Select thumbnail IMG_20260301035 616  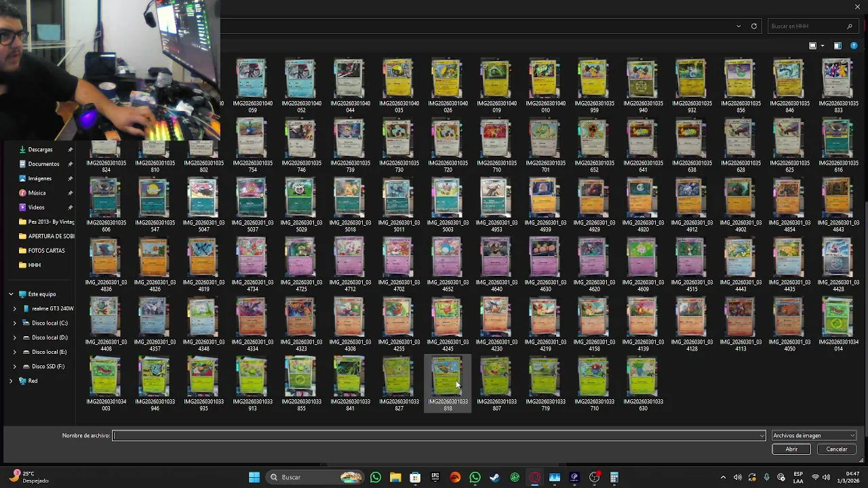838,146
